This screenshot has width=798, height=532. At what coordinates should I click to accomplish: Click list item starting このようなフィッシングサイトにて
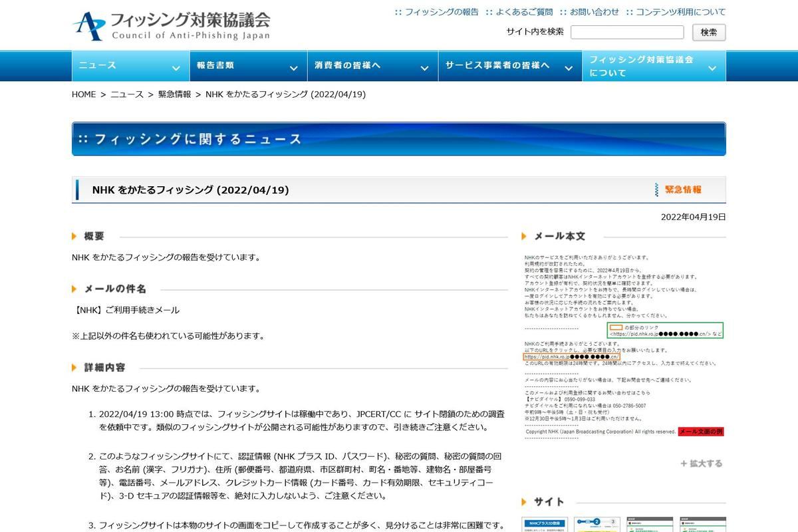tap(299, 475)
